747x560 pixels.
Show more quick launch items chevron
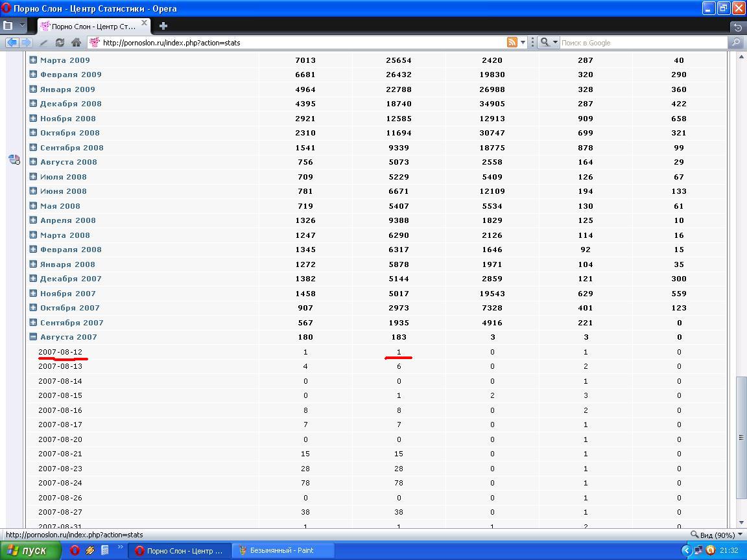pyautogui.click(x=120, y=547)
